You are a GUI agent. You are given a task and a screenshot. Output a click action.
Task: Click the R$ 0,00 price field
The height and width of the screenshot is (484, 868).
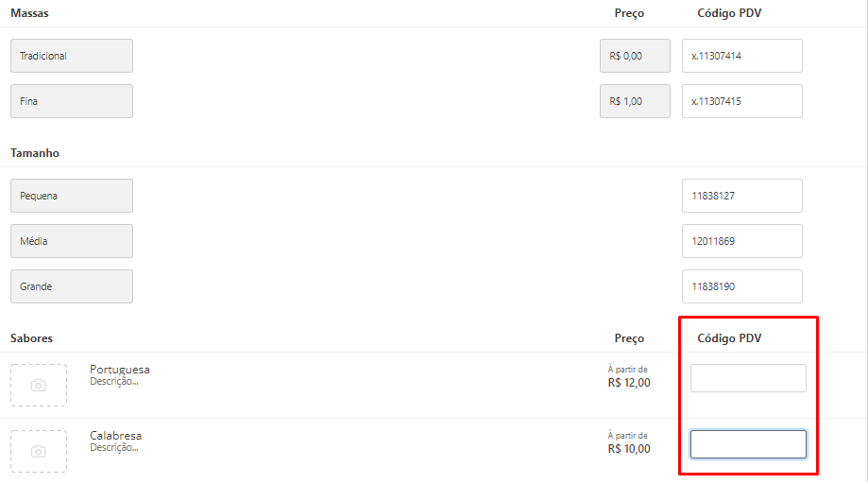point(635,56)
